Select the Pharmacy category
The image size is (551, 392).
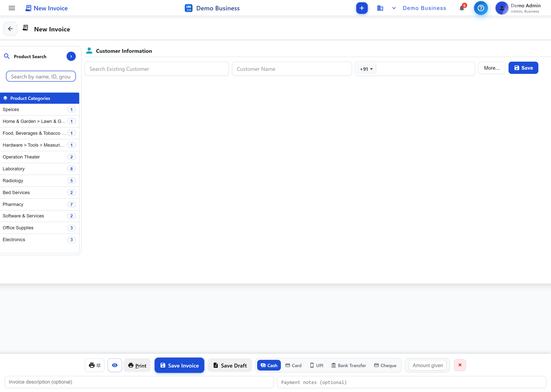pos(39,204)
